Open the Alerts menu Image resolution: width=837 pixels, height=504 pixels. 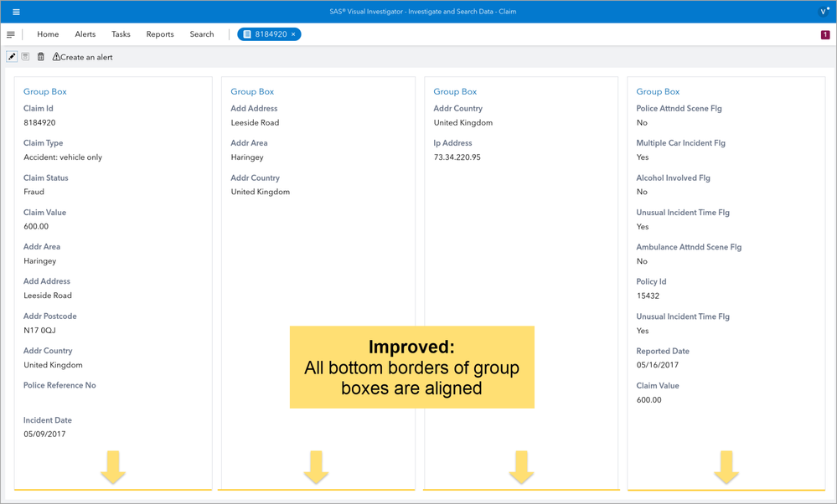pos(85,34)
